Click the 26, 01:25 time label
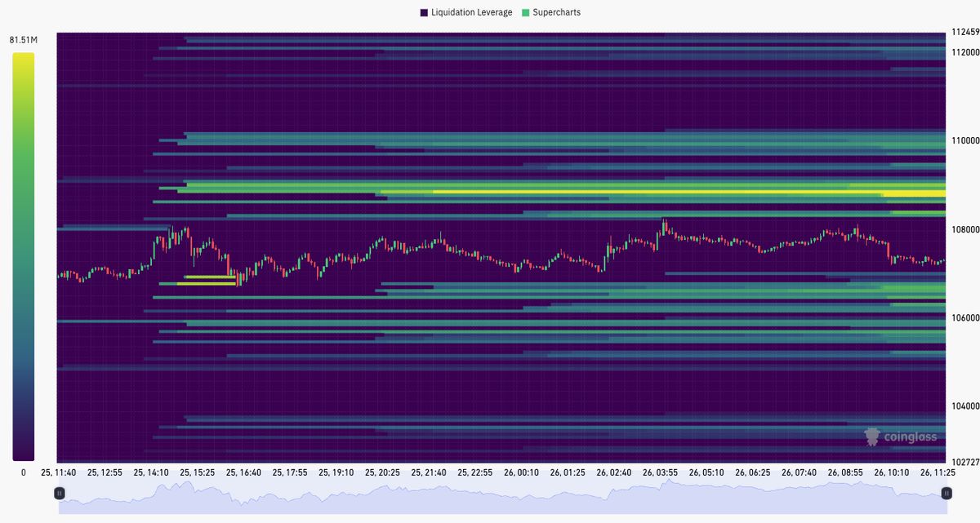Screen dimensions: 980x523 point(568,472)
